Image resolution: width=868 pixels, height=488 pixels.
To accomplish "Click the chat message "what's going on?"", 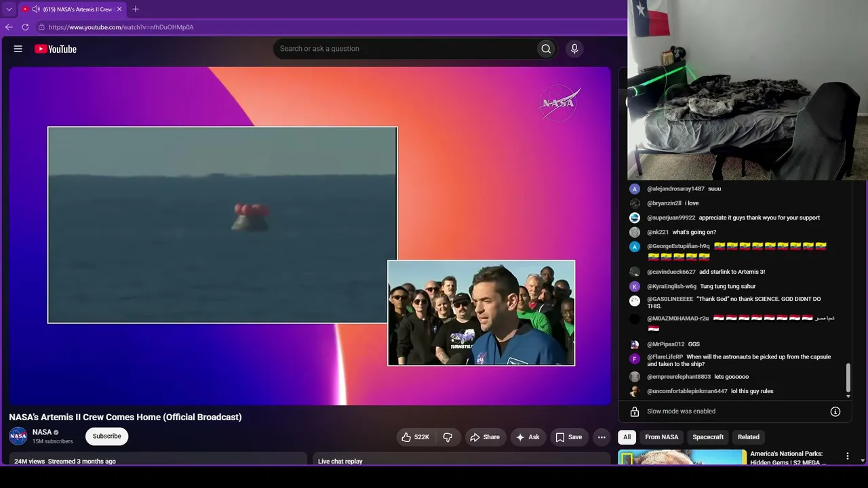I will (x=694, y=232).
